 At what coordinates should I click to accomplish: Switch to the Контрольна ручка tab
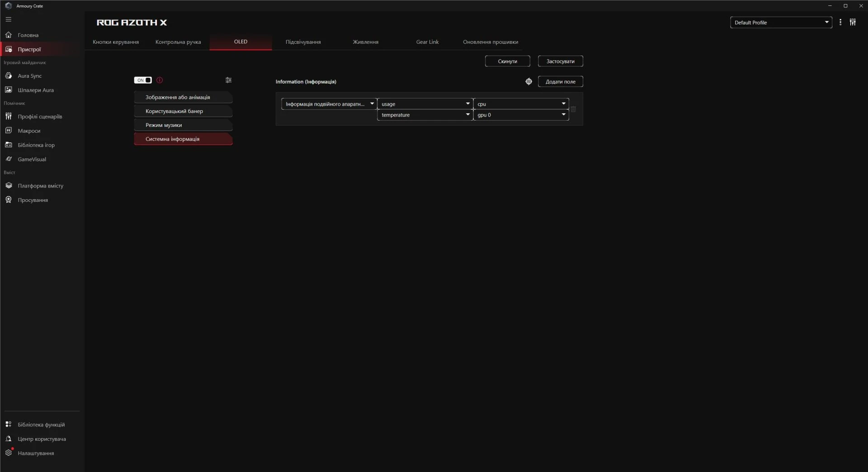[x=178, y=42]
